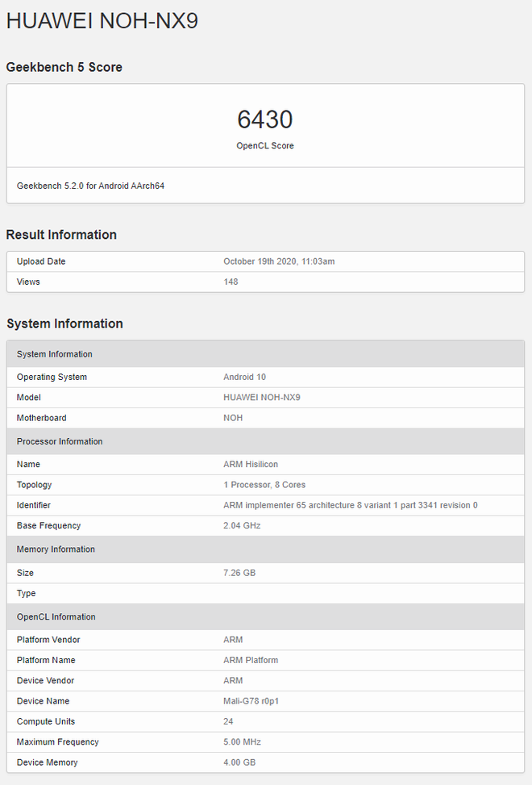Click the Identifier label
Viewport: 532px width, 785px height.
click(34, 506)
